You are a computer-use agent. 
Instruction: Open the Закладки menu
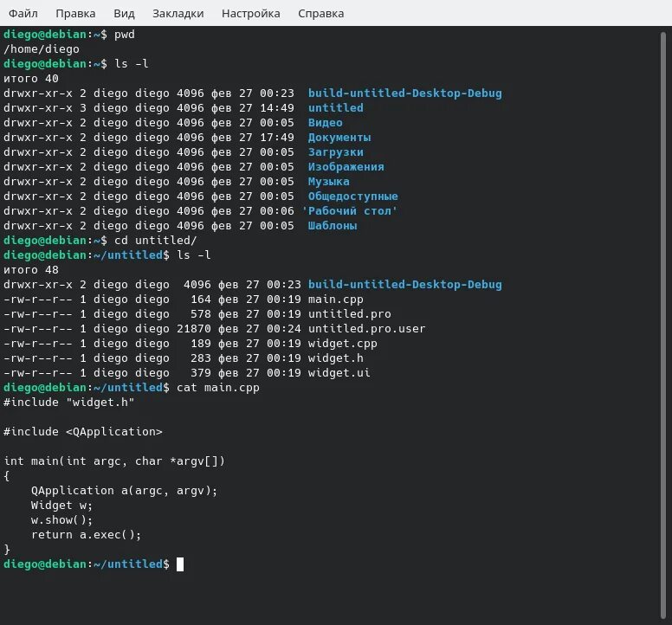[x=178, y=13]
